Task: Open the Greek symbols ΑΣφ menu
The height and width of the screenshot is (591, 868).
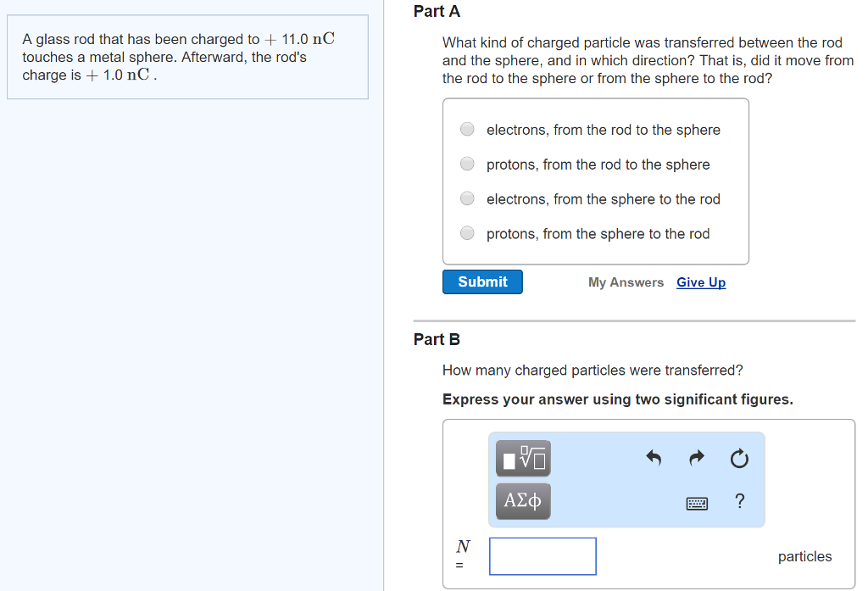Action: pyautogui.click(x=523, y=500)
